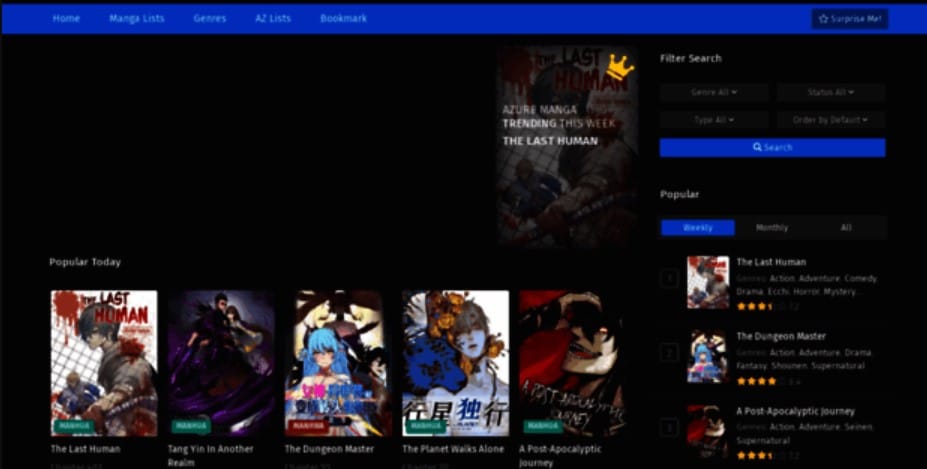Click The Last Human title under cover
Image resolution: width=927 pixels, height=469 pixels.
[86, 449]
